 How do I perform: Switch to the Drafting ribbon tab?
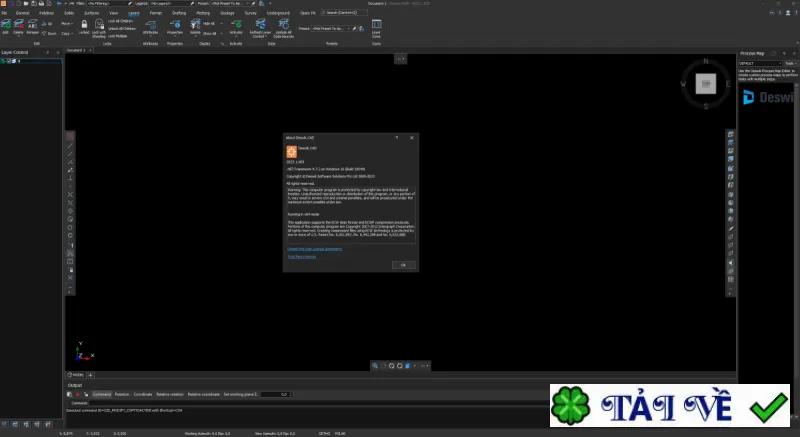tap(179, 13)
